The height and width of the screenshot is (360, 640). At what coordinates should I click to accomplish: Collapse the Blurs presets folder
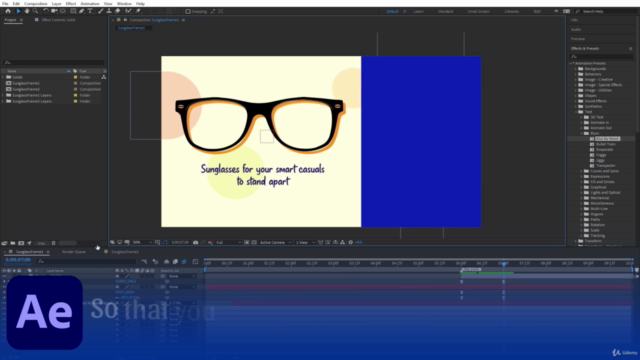[582, 133]
